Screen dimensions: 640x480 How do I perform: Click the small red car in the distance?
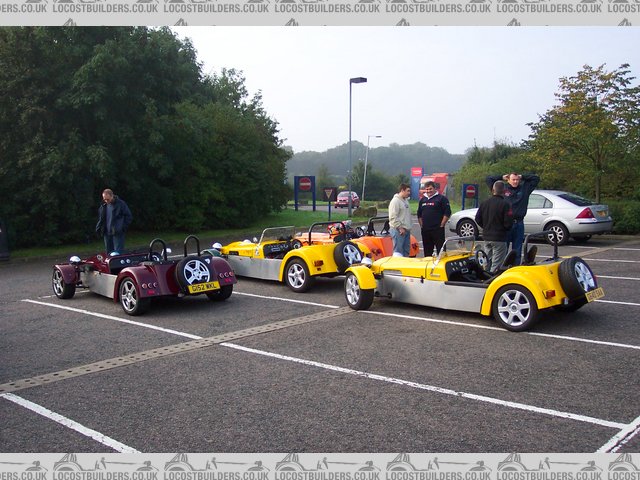point(347,199)
